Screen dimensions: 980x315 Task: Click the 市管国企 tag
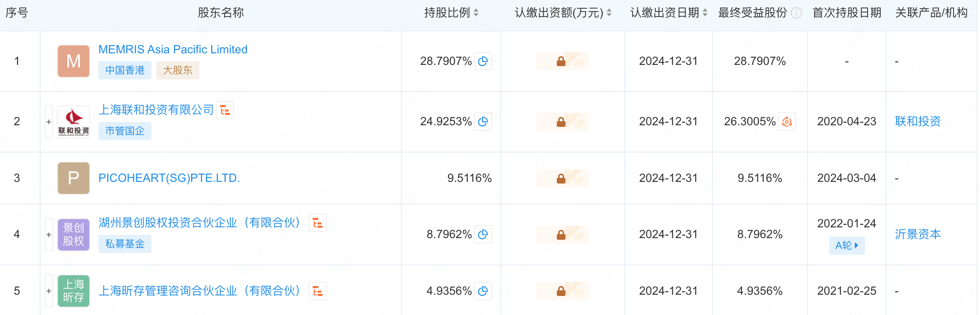125,131
